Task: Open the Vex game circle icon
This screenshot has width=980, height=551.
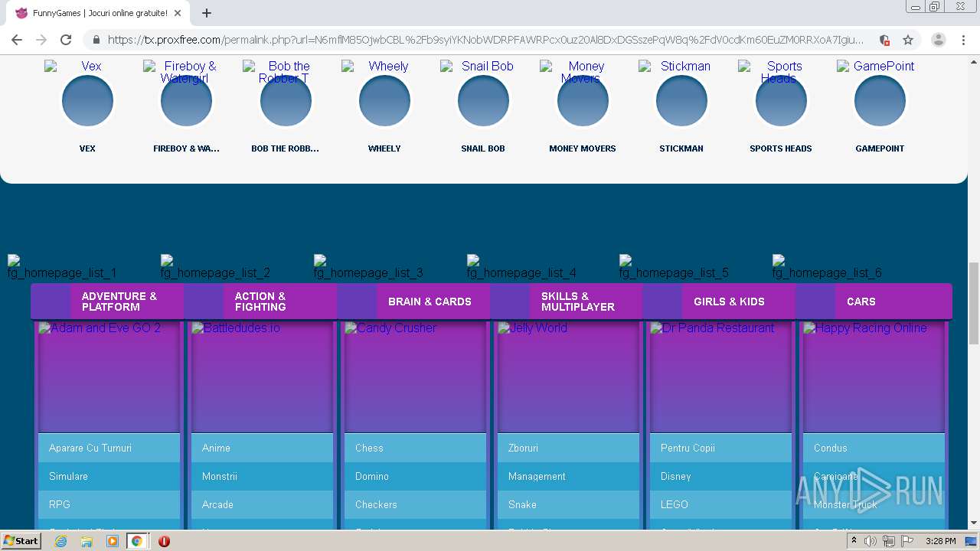Action: click(87, 100)
